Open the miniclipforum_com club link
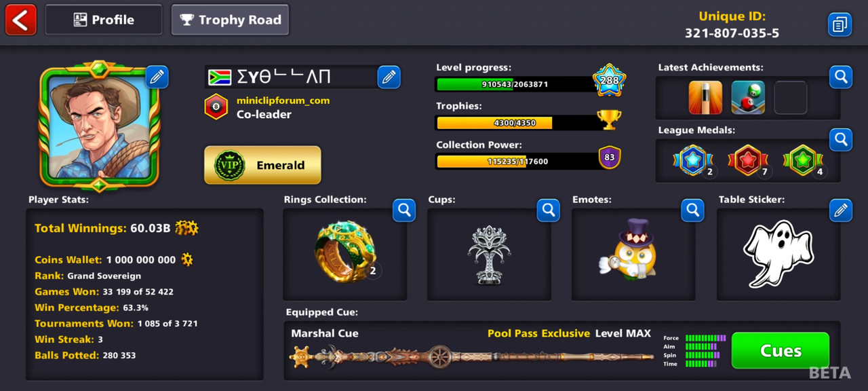Image resolution: width=868 pixels, height=391 pixels. coord(283,100)
